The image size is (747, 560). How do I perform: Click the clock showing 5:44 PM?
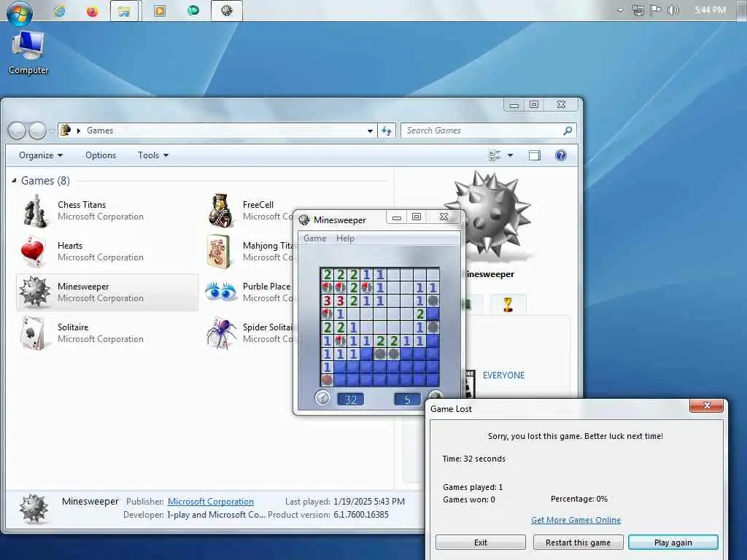[x=710, y=9]
